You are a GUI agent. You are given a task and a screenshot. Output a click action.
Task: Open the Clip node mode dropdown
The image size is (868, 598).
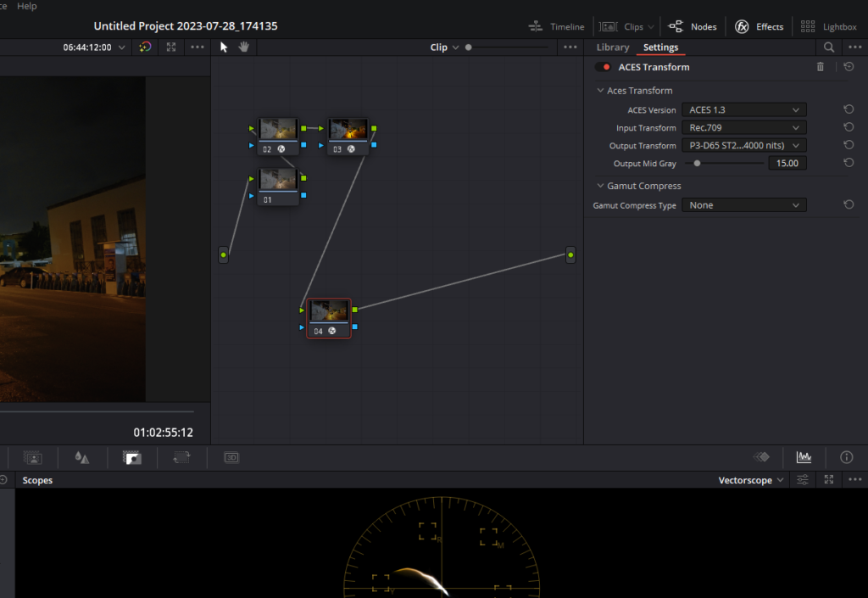(x=444, y=48)
